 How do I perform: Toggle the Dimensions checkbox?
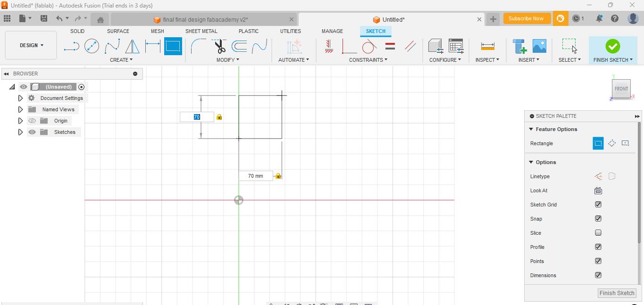[598, 275]
